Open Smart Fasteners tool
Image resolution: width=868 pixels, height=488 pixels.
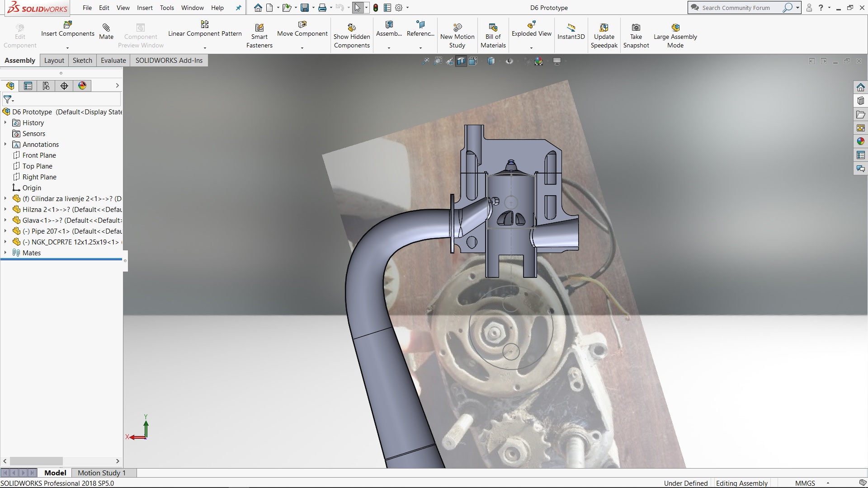point(259,28)
